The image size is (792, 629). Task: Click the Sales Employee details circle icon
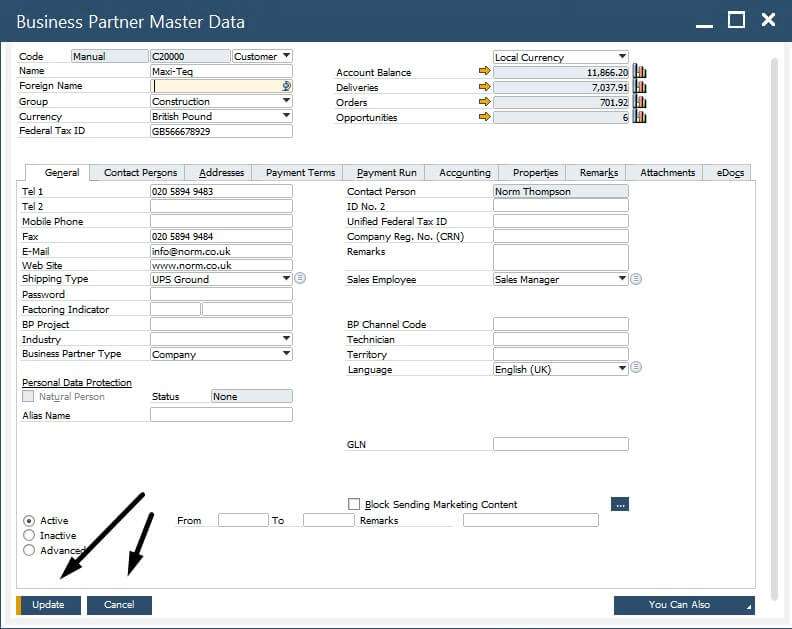[636, 278]
